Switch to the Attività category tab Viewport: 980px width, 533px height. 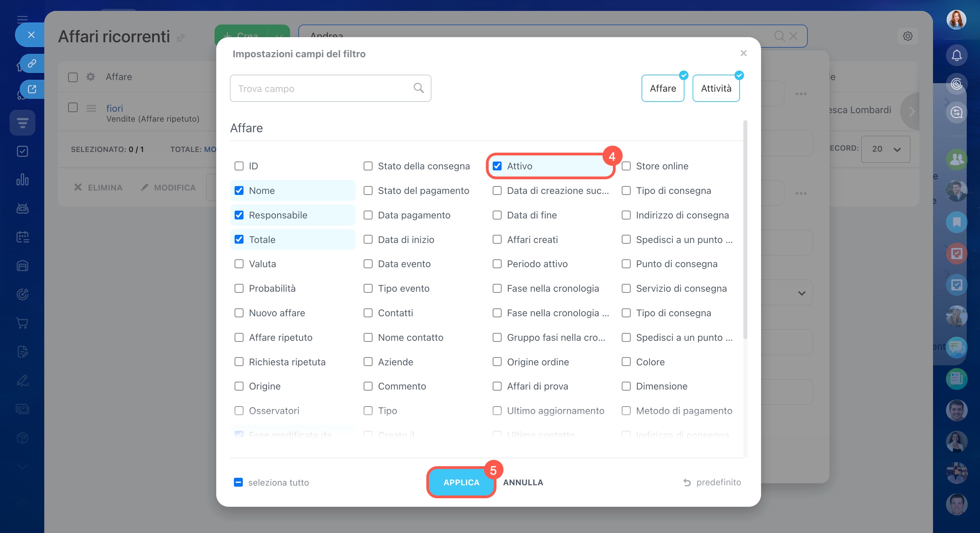coord(716,88)
